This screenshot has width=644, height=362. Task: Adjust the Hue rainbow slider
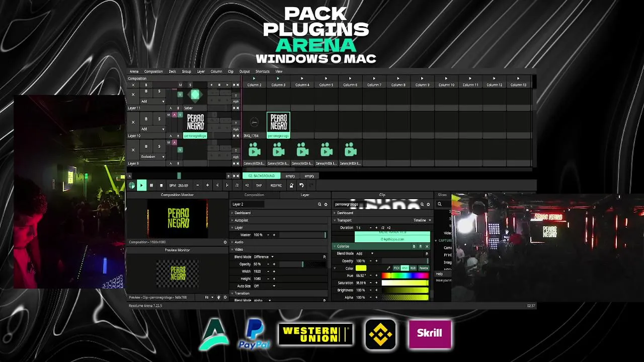tap(405, 276)
